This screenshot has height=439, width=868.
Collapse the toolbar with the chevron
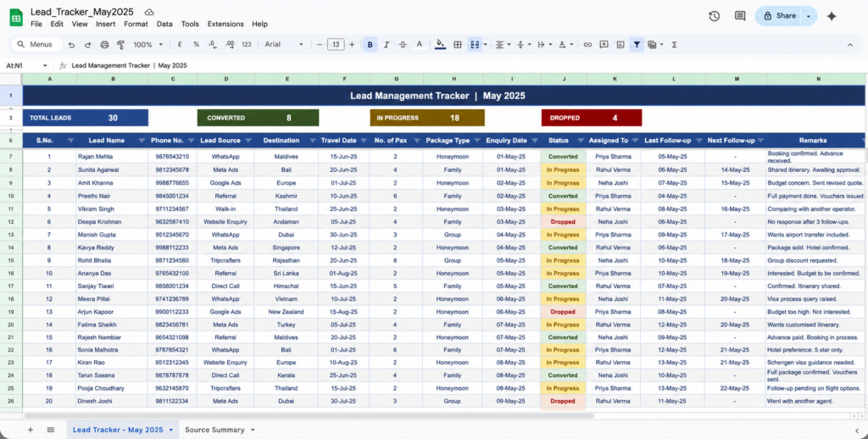(x=849, y=45)
